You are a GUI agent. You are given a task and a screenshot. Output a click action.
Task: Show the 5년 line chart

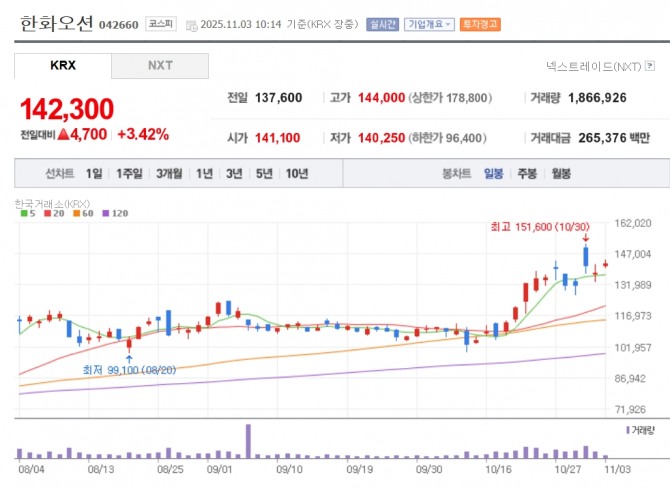tap(264, 173)
